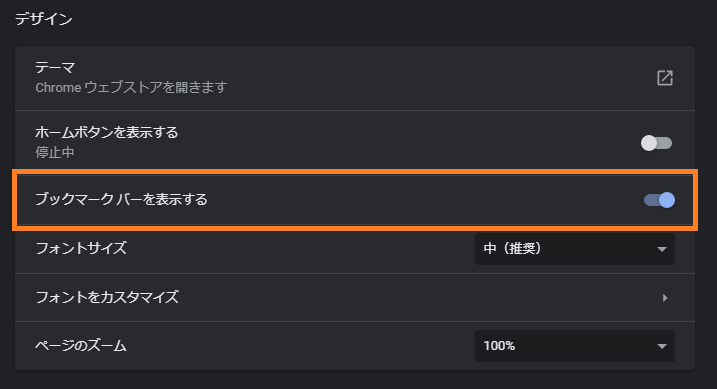The width and height of the screenshot is (717, 389).
Task: Click the blue knob of bookmark toggle
Action: tap(667, 200)
